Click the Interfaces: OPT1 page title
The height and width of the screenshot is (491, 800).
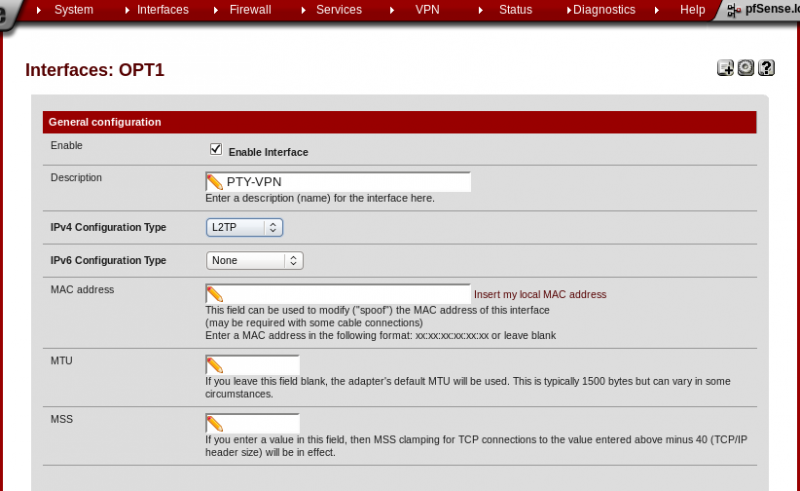pos(95,70)
